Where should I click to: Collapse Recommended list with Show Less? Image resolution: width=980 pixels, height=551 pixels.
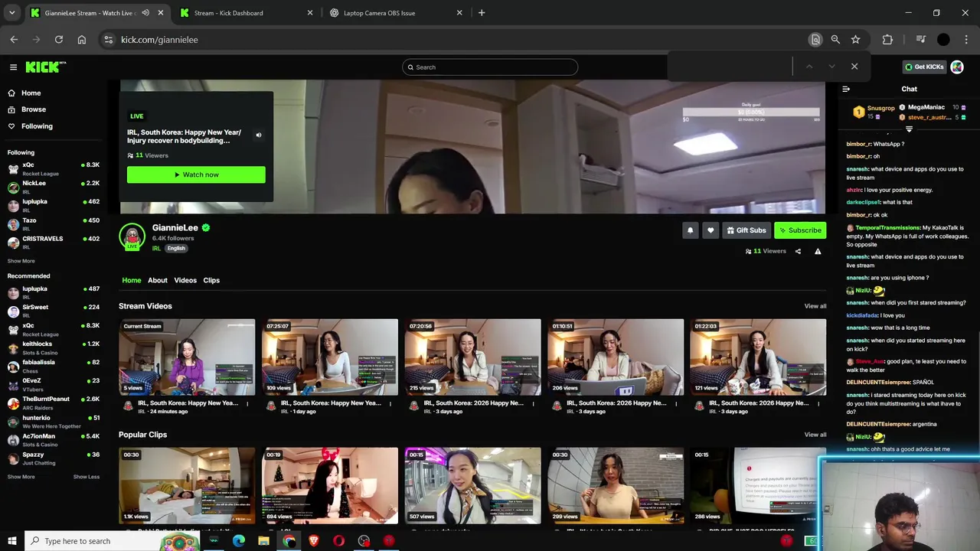(x=87, y=477)
